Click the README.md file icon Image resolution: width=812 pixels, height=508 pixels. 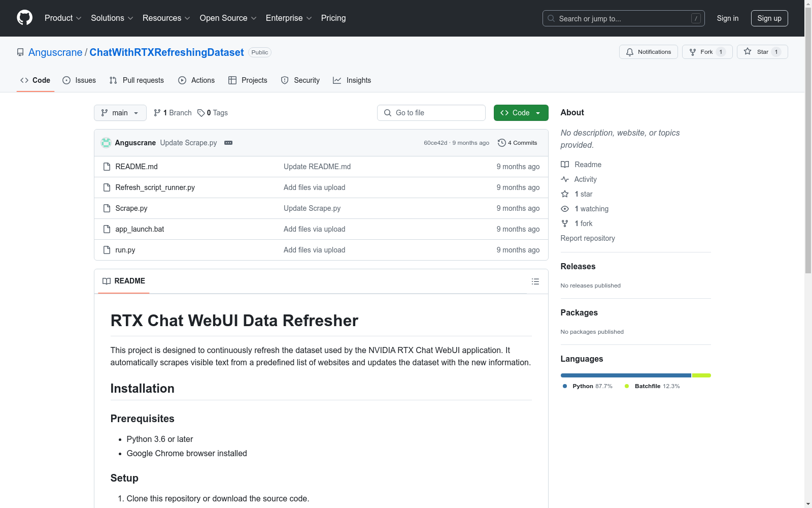[x=107, y=167]
